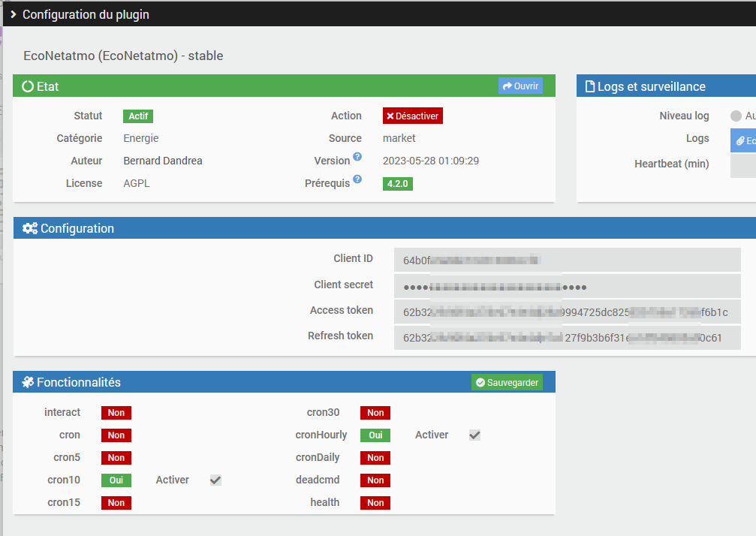Click the health Non badge

(375, 503)
